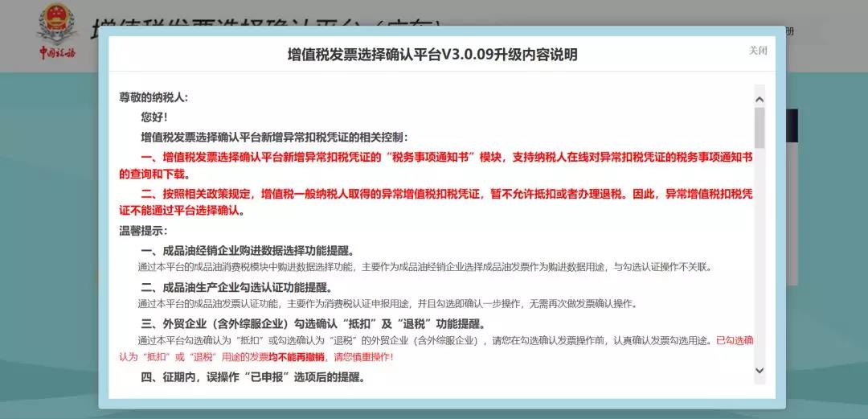Click the 中国税务 emblem logo
The image size is (868, 419).
click(58, 31)
